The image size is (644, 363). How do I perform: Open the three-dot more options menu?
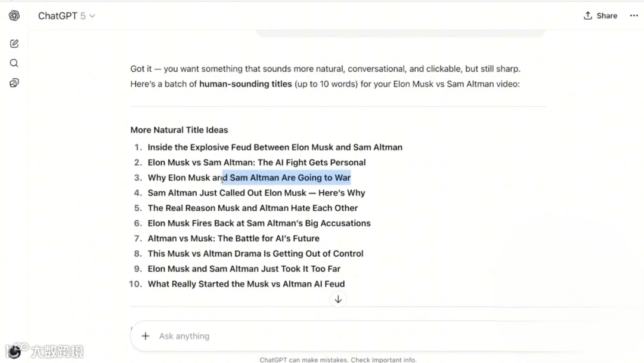[634, 16]
